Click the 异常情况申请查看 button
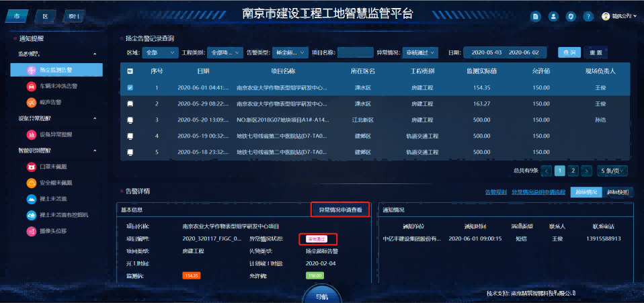The width and height of the screenshot is (644, 303). 340,210
